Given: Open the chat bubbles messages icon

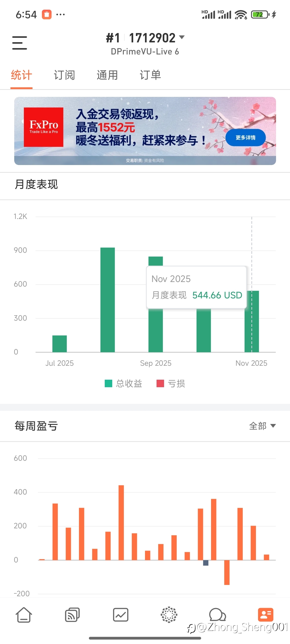Looking at the screenshot, I should (x=217, y=615).
